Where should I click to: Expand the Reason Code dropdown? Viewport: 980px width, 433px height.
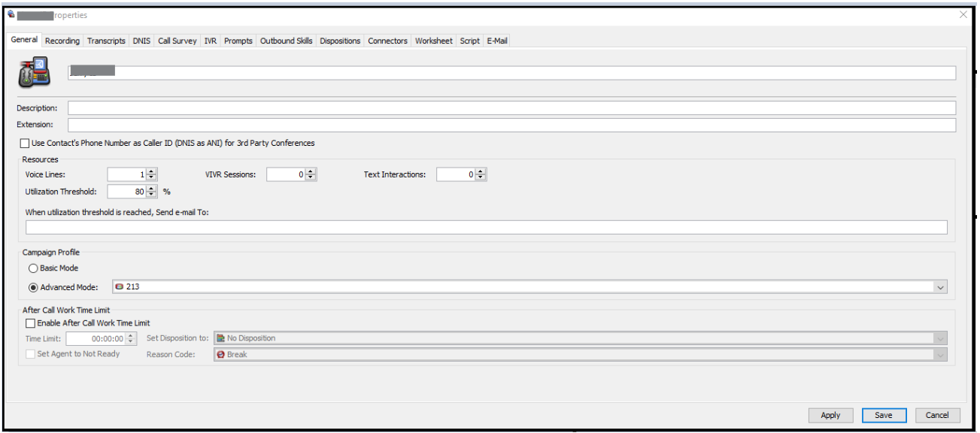[x=940, y=354]
